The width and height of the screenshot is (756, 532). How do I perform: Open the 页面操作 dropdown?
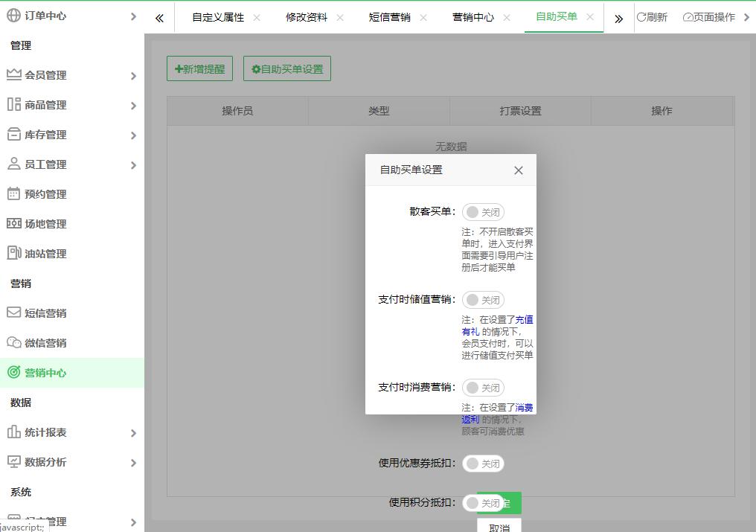[714, 17]
